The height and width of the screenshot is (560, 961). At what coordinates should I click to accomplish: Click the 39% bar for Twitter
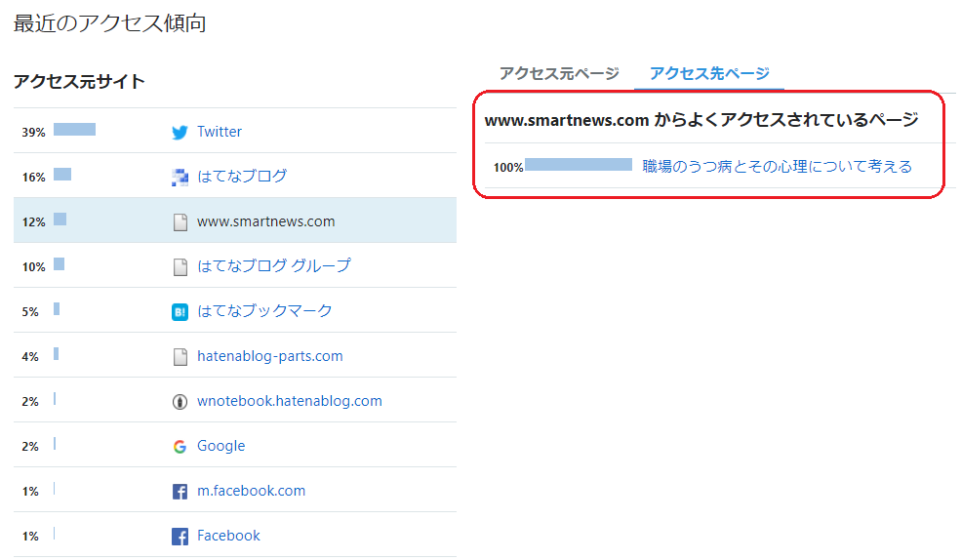(x=75, y=130)
